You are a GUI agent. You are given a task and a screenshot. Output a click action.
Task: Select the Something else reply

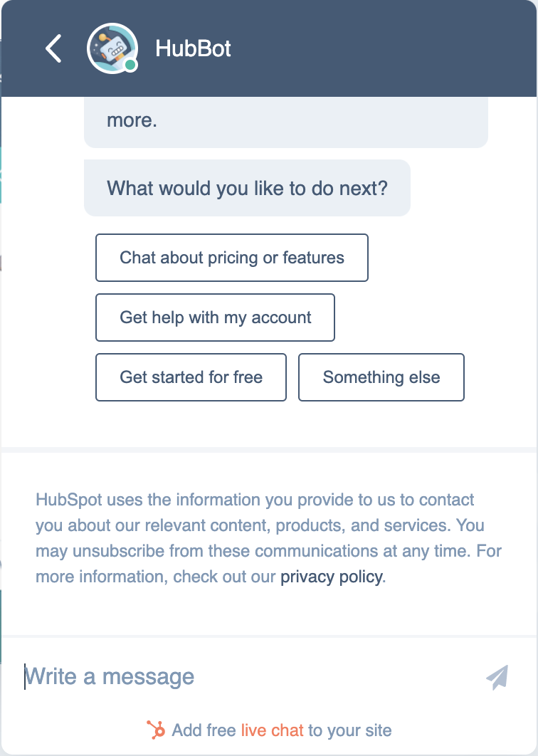click(x=381, y=377)
